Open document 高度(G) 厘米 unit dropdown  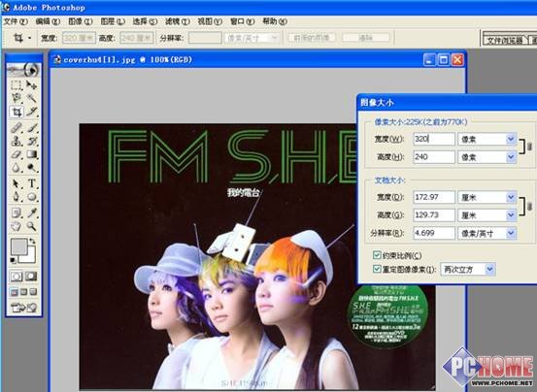(x=511, y=215)
